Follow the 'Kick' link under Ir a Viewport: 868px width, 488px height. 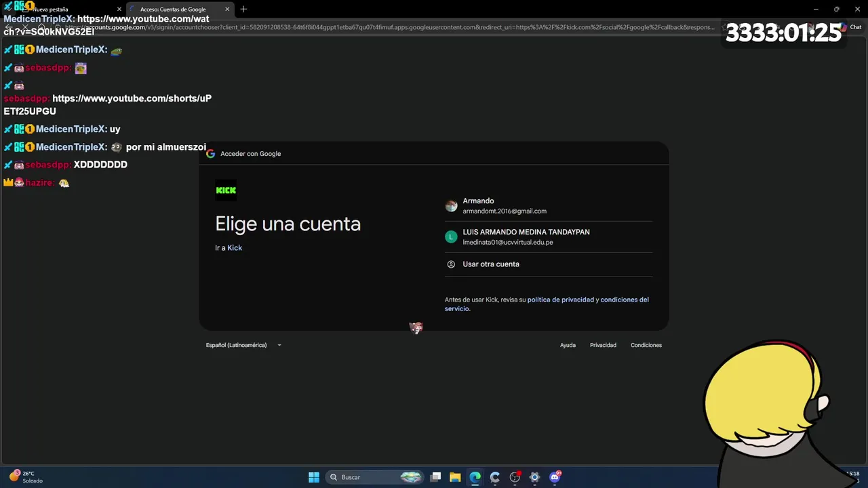235,248
